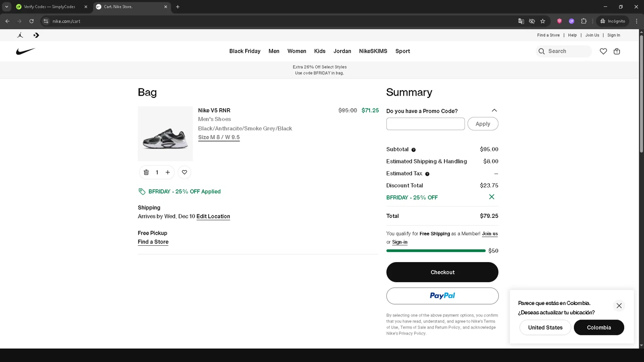Click the Checkout button
The height and width of the screenshot is (362, 644).
pyautogui.click(x=442, y=272)
